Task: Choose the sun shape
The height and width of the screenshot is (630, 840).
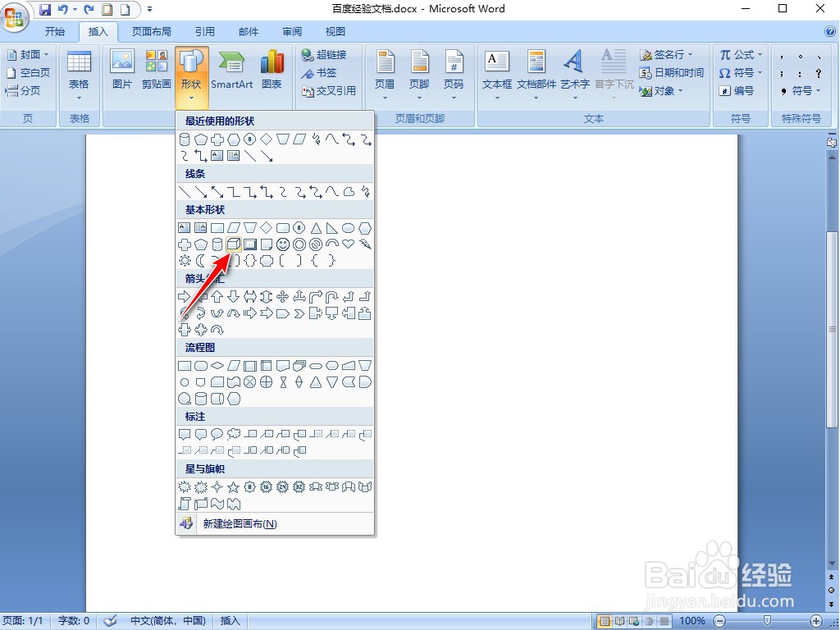Action: (x=185, y=261)
